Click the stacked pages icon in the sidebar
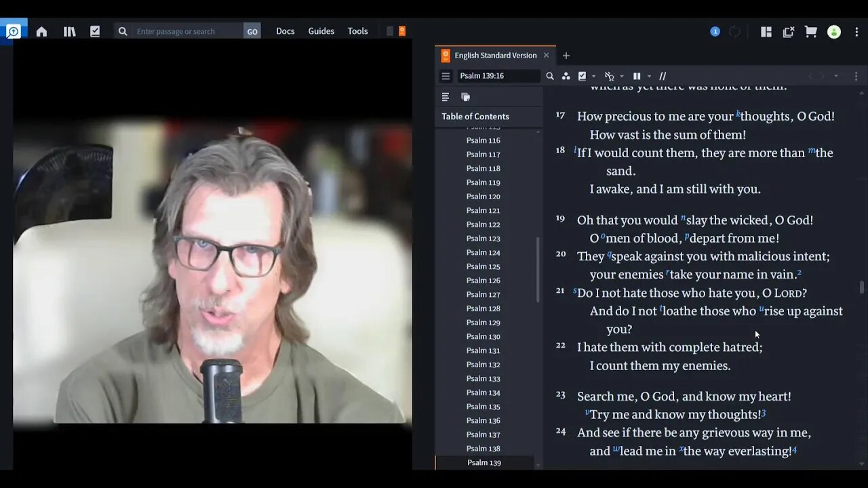 pos(465,97)
